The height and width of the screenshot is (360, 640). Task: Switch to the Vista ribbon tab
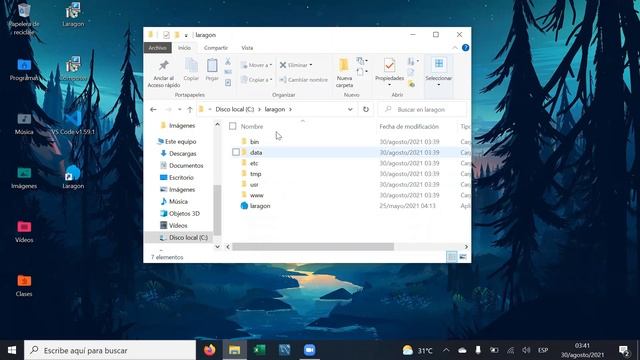click(247, 48)
